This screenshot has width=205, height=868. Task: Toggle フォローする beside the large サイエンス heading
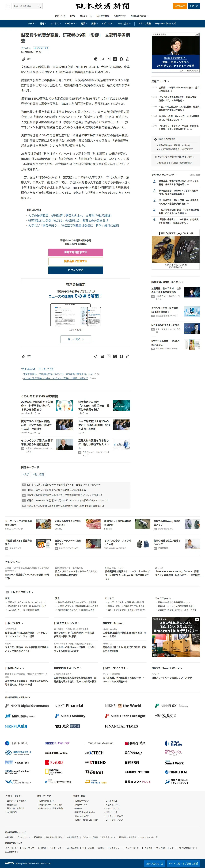[x=46, y=369]
